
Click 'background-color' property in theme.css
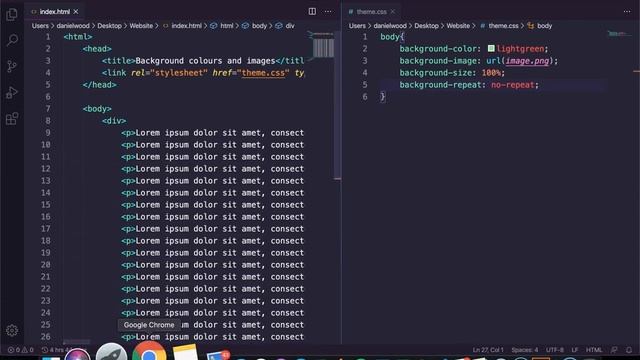pyautogui.click(x=438, y=49)
